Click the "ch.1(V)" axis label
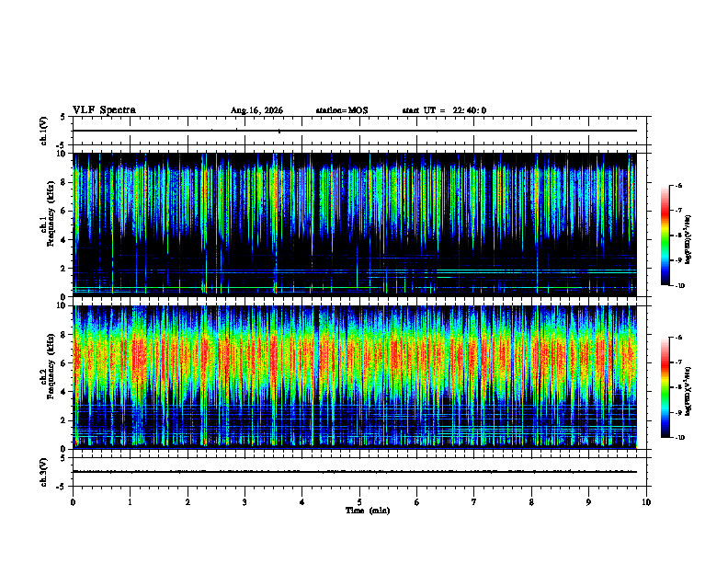This screenshot has height=563, width=728. click(43, 131)
